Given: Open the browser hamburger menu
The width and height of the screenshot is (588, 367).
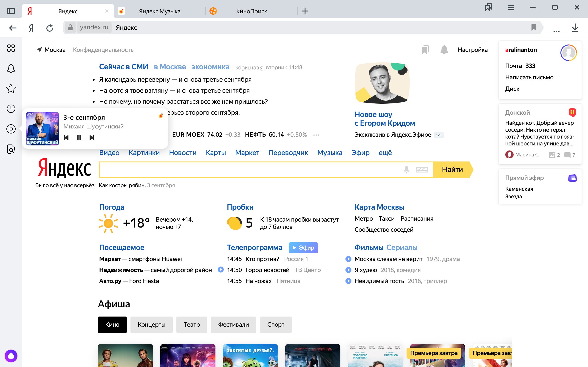Looking at the screenshot, I should [511, 8].
